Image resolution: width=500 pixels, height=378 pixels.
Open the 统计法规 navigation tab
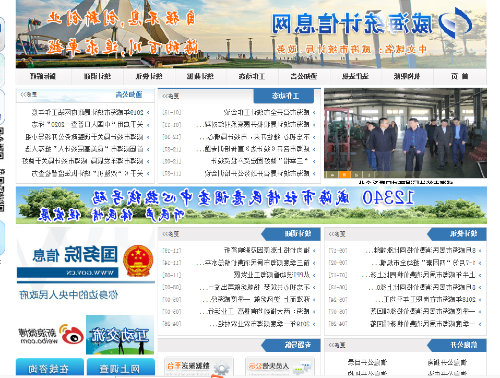[355, 76]
